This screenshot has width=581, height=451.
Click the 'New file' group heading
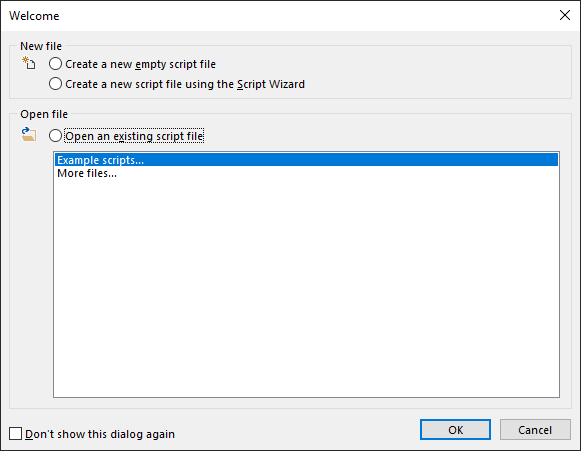tap(41, 46)
